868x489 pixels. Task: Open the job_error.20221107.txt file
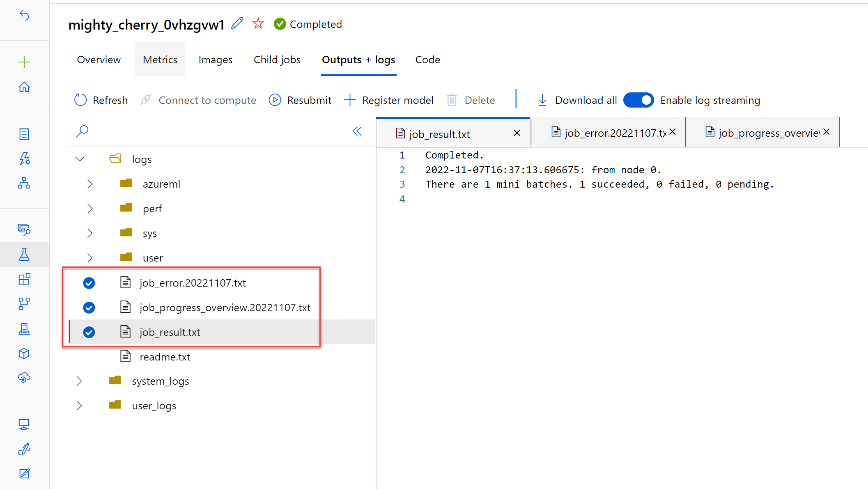click(192, 282)
